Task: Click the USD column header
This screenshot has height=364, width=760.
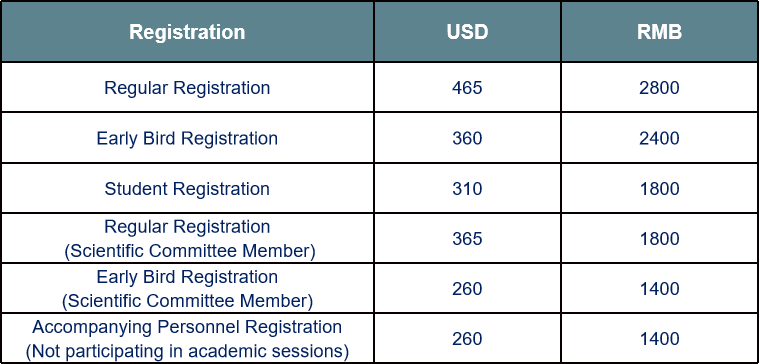Action: point(467,32)
